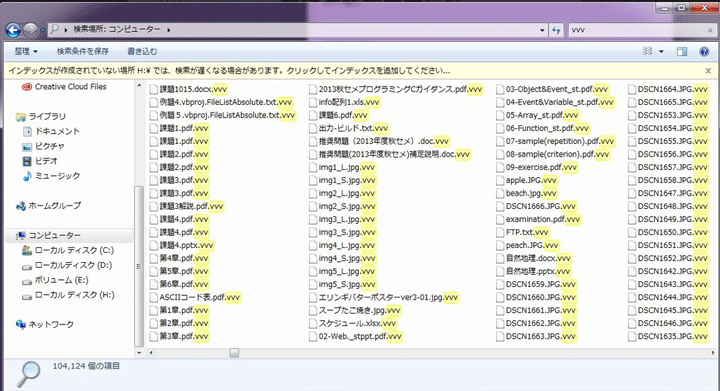Click the file icon of peach.JPG.vvv
This screenshot has height=391, width=720.
[500, 245]
